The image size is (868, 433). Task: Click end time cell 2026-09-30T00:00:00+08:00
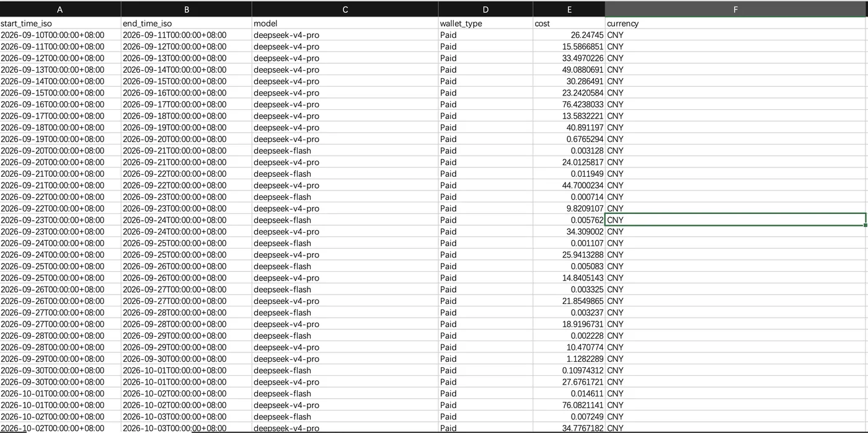coord(187,359)
